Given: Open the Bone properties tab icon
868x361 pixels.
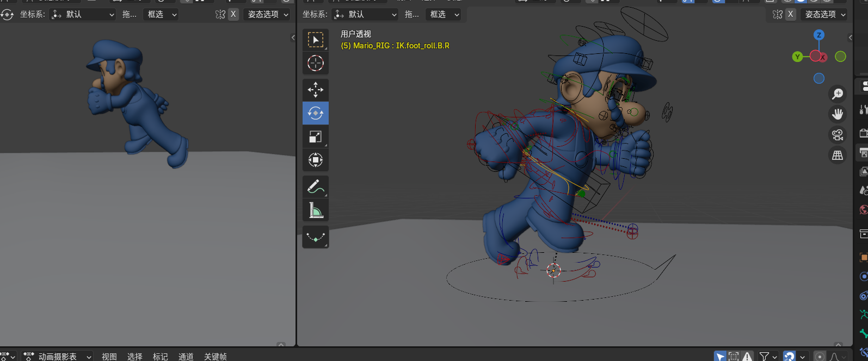Looking at the screenshot, I should (x=864, y=333).
